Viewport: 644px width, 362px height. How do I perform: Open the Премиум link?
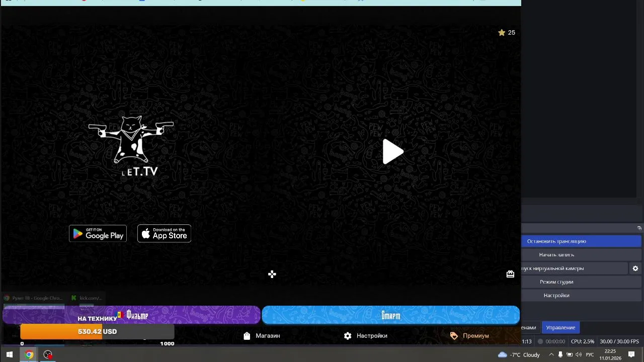click(475, 336)
